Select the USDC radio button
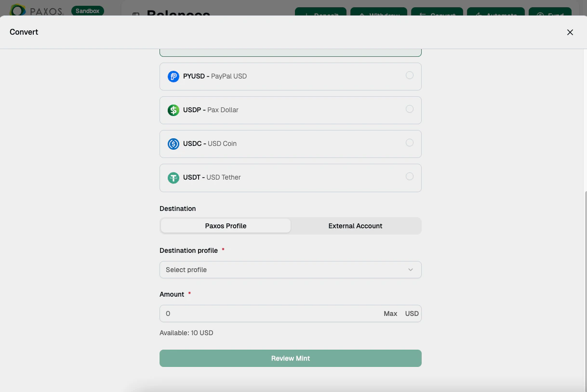The image size is (587, 392). pyautogui.click(x=410, y=143)
